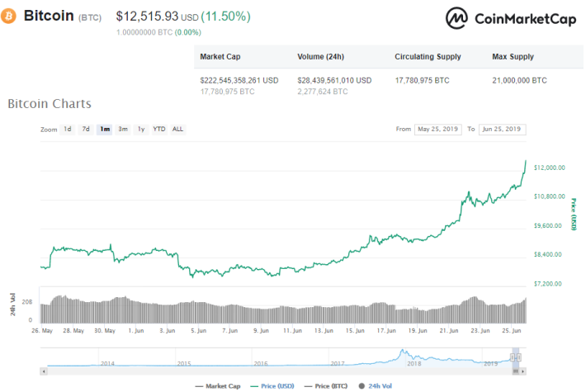The height and width of the screenshot is (392, 586).
Task: Click the $7,200.00 axis label
Action: [x=547, y=284]
